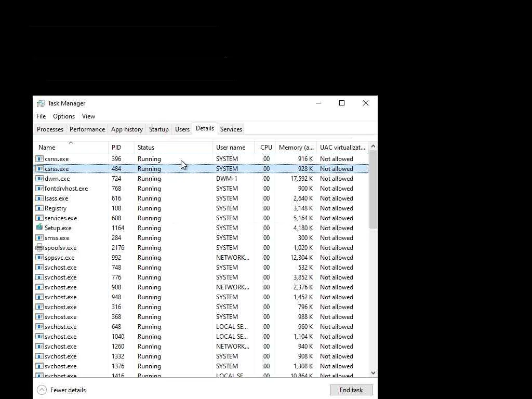Sort by the User name column header
Viewport: 532px width, 399px height.
[x=233, y=147]
